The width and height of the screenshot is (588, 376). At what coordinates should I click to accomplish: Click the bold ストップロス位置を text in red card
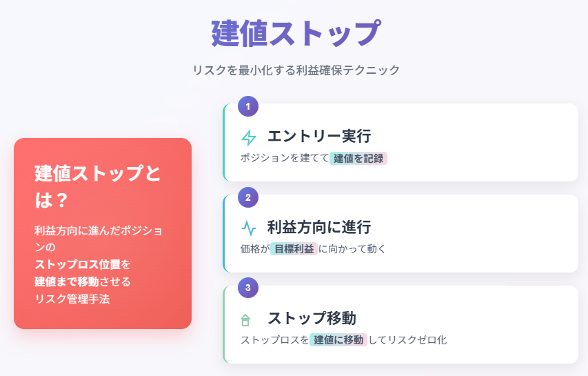click(83, 264)
